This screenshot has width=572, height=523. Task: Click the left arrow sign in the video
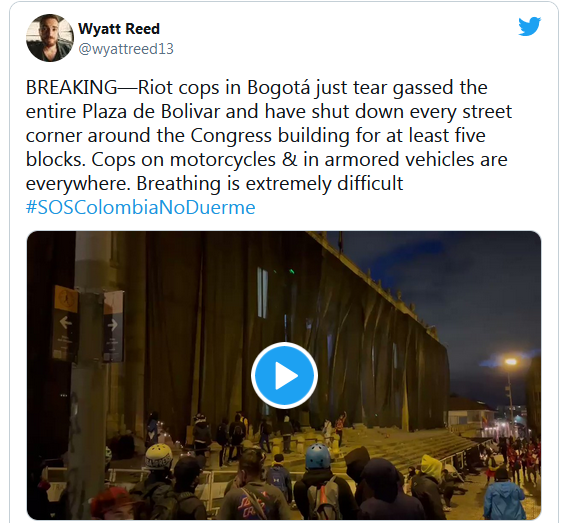pyautogui.click(x=66, y=323)
